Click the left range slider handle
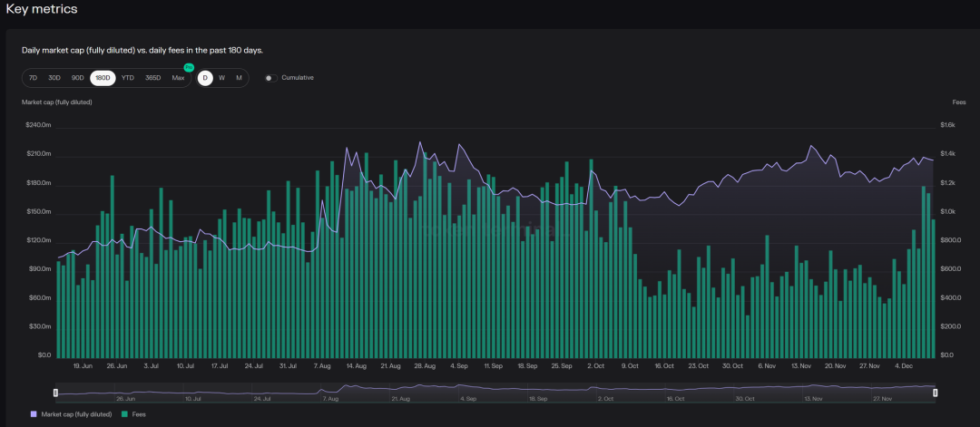Image resolution: width=980 pixels, height=427 pixels. click(55, 393)
